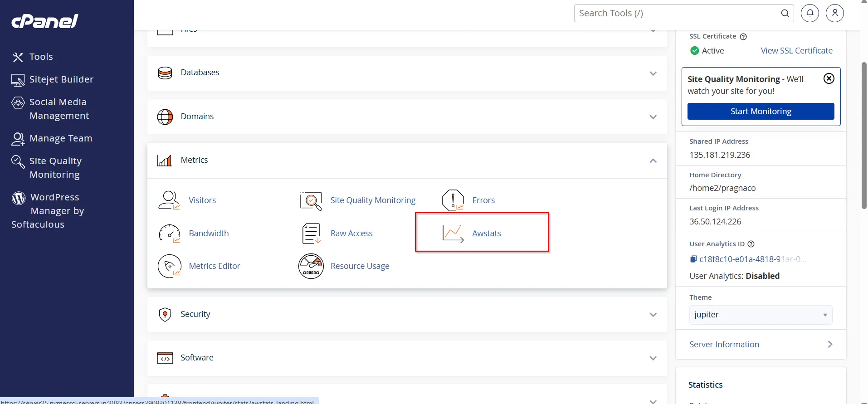Open the jupiter Theme dropdown
The height and width of the screenshot is (404, 868).
(x=761, y=315)
